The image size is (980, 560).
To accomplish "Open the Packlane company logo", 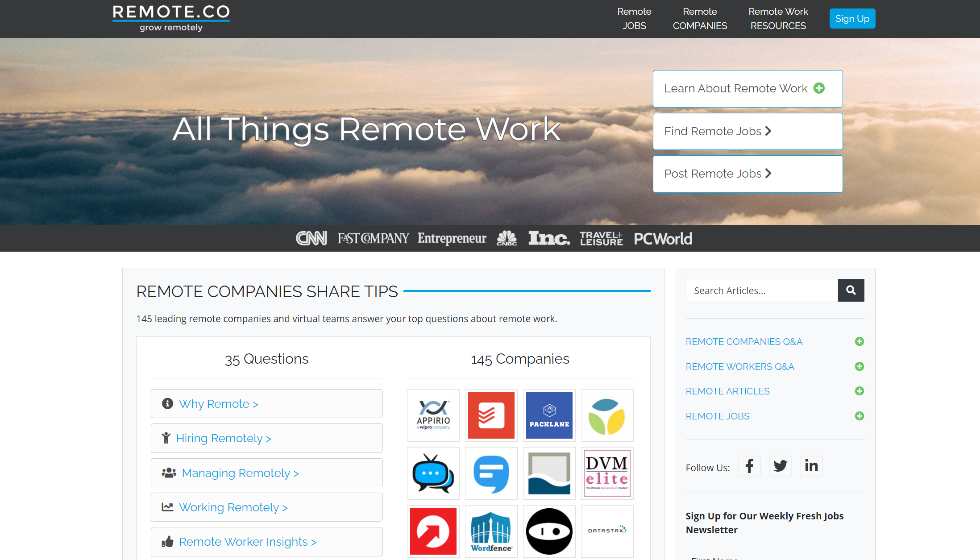I will click(x=549, y=415).
